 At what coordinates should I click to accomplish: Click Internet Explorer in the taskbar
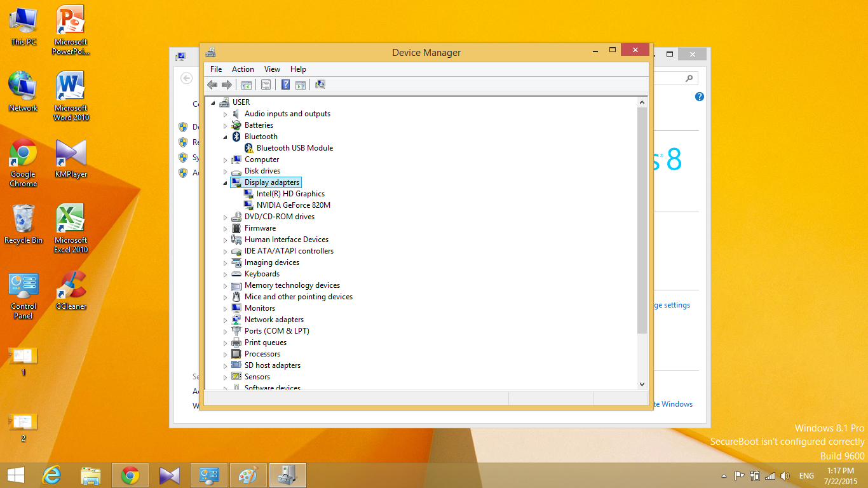click(x=51, y=475)
